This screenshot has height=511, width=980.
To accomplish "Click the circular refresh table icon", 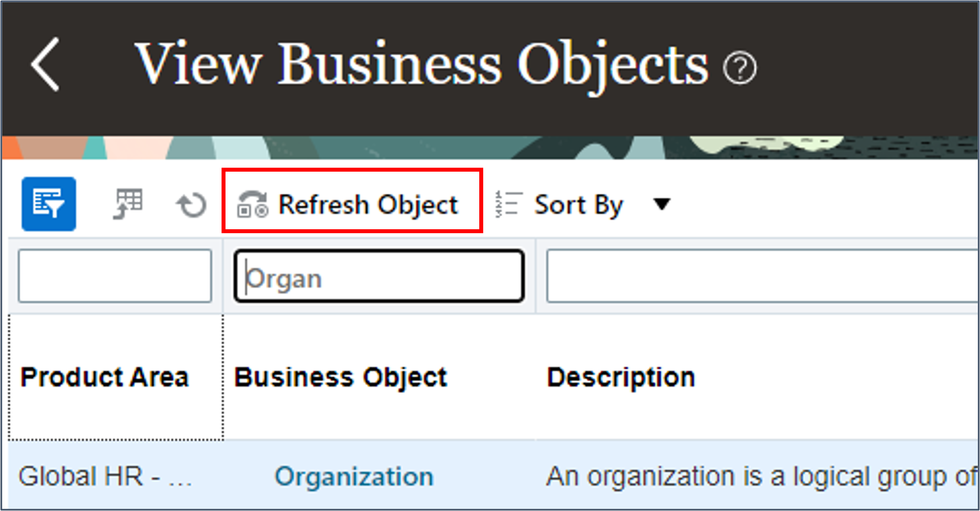I will [191, 204].
